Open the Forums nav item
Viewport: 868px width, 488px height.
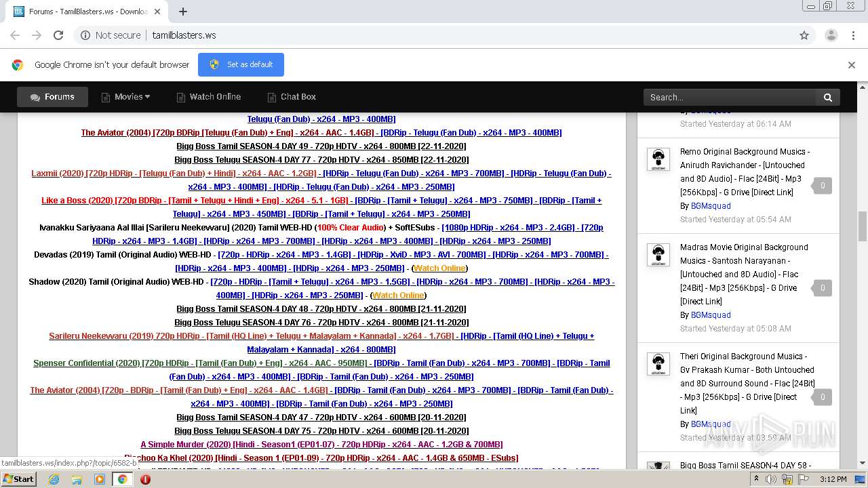52,97
